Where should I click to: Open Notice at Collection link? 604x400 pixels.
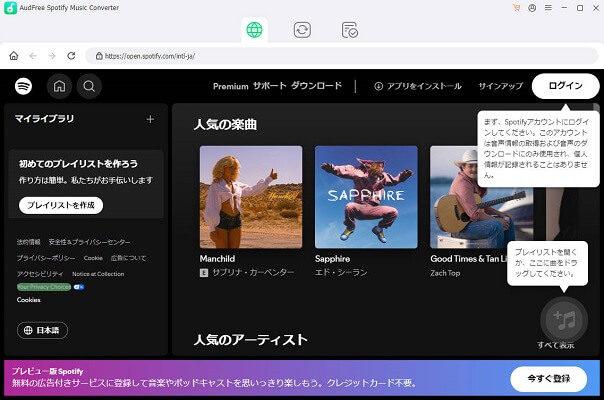click(98, 274)
